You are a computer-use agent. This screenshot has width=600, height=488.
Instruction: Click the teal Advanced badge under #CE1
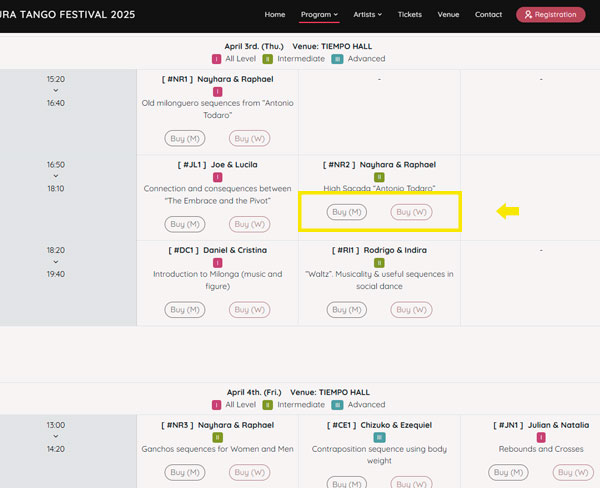point(379,437)
